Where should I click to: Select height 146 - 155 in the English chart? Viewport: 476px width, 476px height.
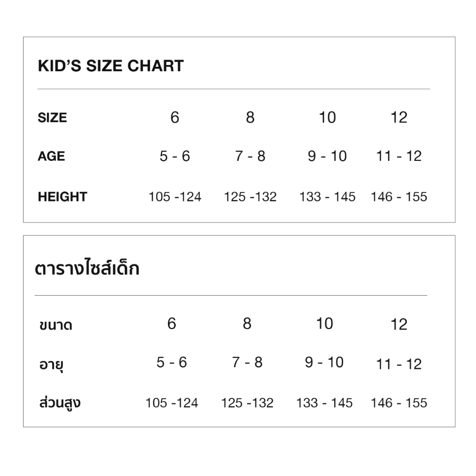pyautogui.click(x=399, y=197)
